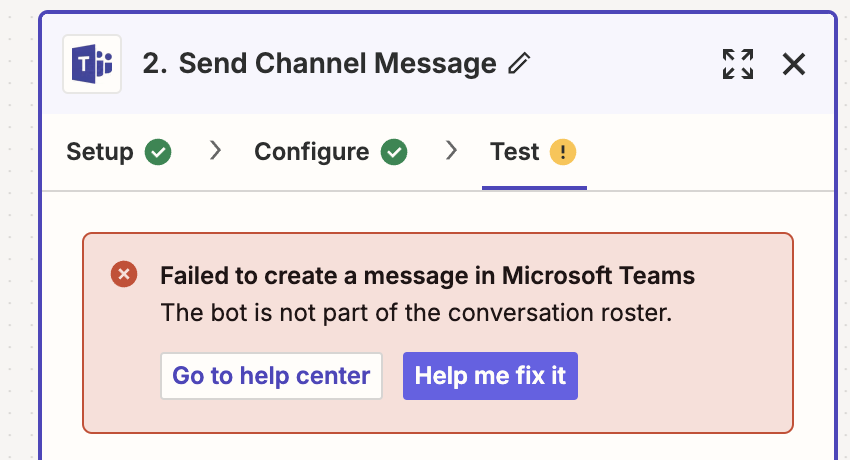Click the yellow warning icon beside Test
The image size is (850, 460).
pos(563,152)
